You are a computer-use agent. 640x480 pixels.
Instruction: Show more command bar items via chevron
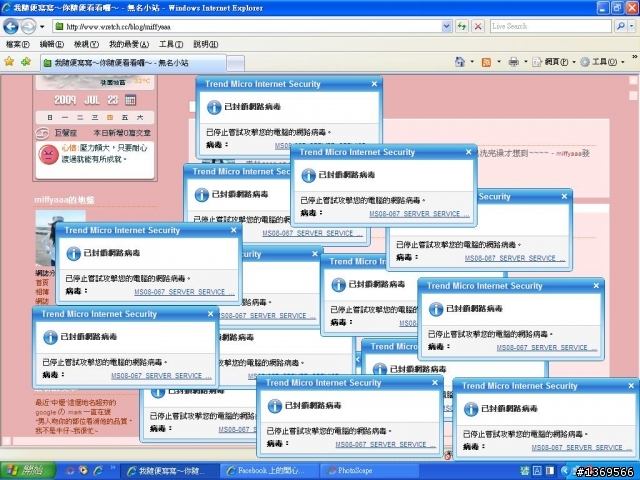pos(635,57)
